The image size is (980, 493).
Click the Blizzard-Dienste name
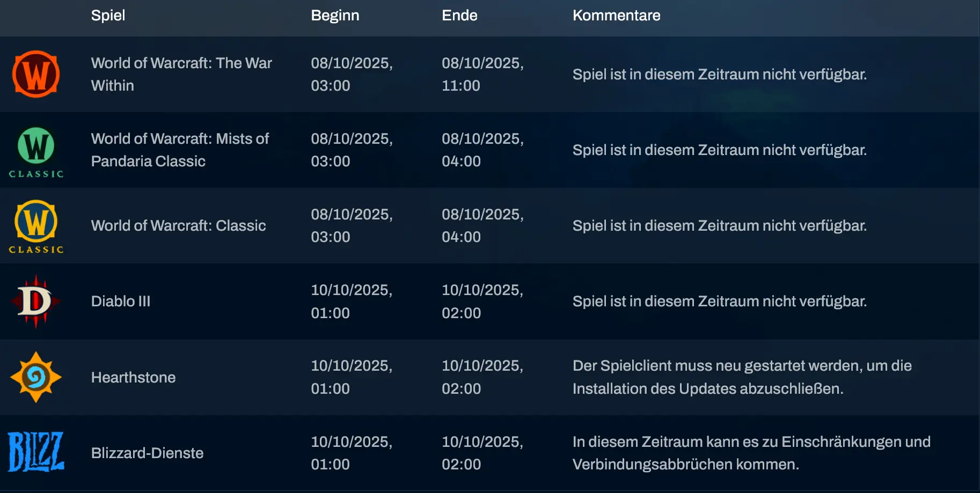coord(147,453)
